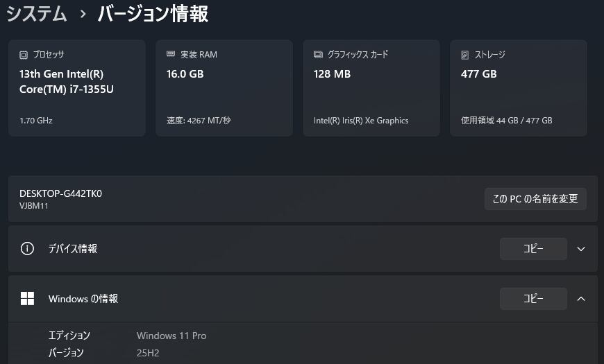Viewport: 604px width, 364px height.
Task: Open the プロセッサ info card
Action: [77, 88]
